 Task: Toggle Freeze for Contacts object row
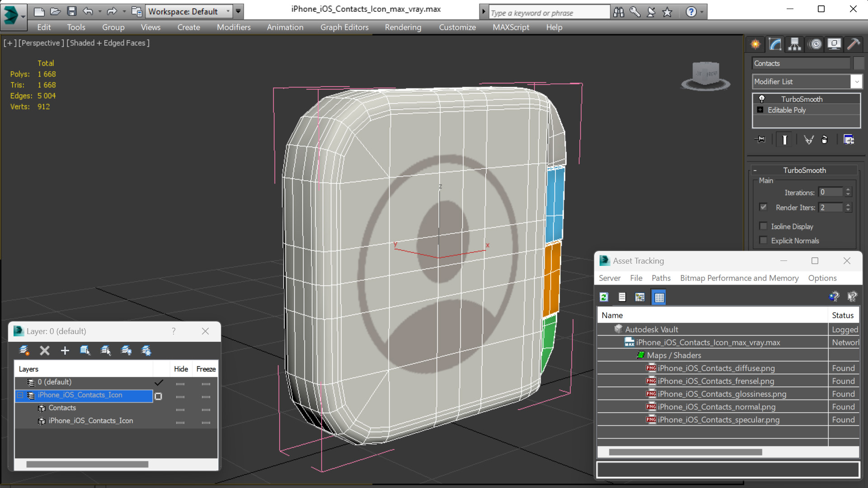(x=206, y=409)
